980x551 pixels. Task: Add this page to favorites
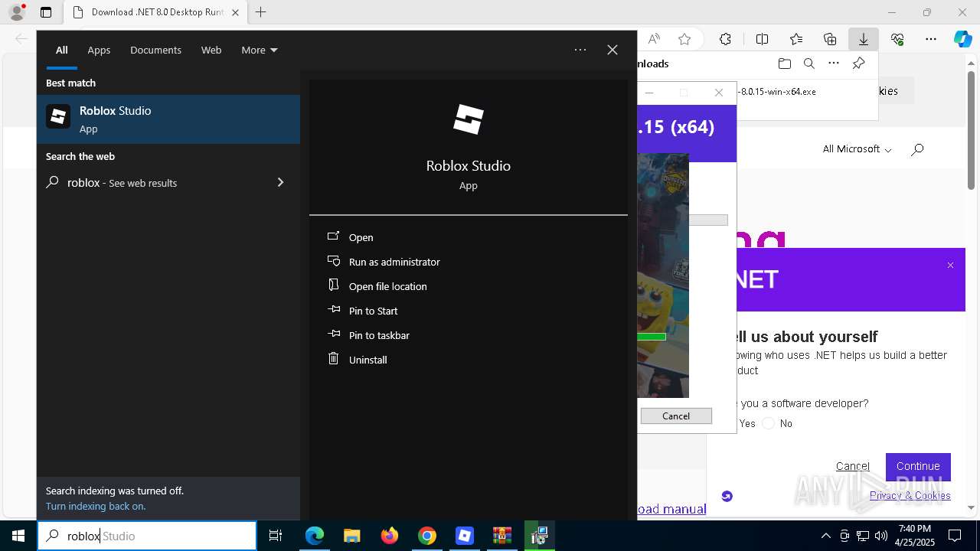684,39
